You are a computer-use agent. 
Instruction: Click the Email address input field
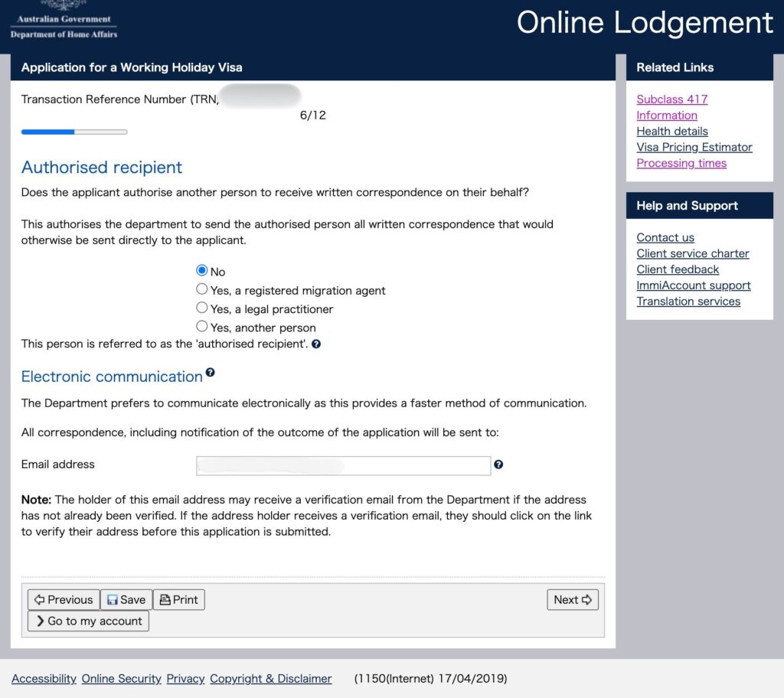343,465
